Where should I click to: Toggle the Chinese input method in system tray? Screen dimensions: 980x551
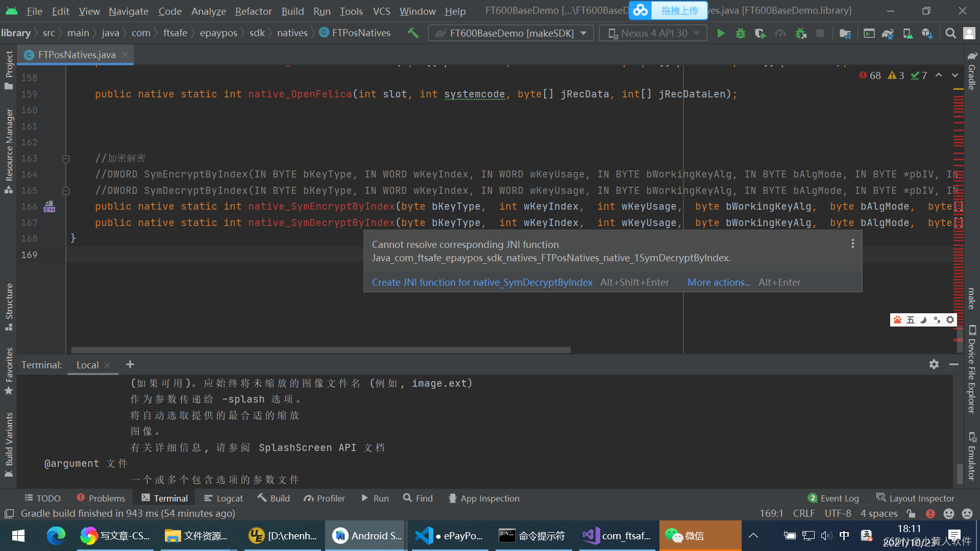coord(845,536)
